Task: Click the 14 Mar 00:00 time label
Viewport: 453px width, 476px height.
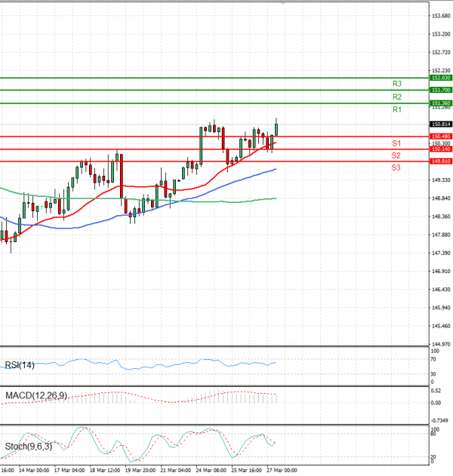Action: coord(34,470)
